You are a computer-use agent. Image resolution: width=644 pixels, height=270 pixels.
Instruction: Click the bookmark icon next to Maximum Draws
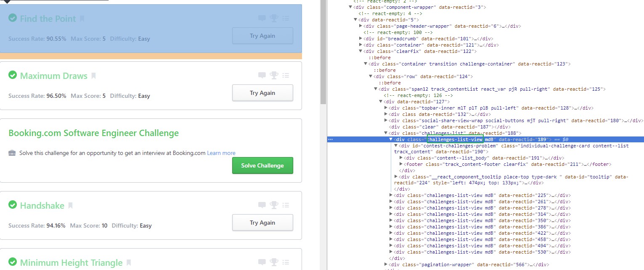pos(93,76)
